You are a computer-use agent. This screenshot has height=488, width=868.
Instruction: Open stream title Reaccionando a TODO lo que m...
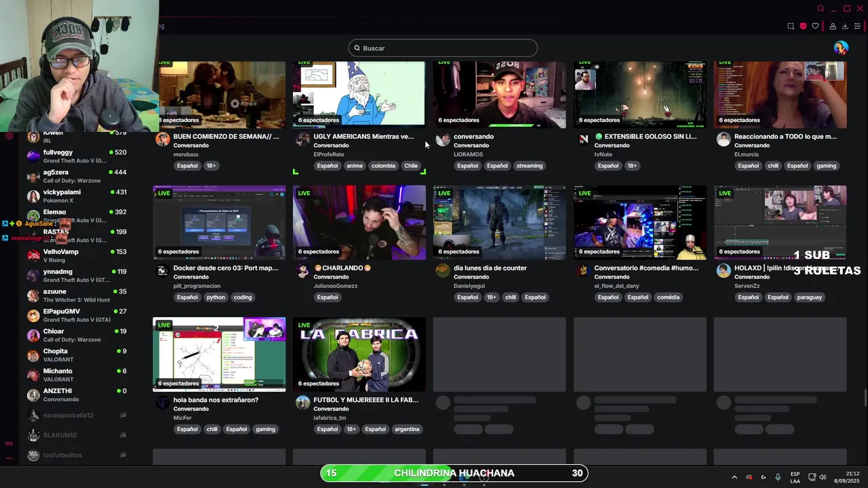pyautogui.click(x=785, y=136)
